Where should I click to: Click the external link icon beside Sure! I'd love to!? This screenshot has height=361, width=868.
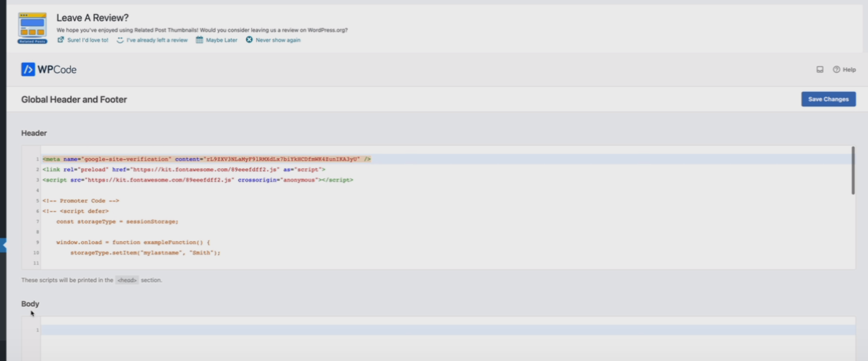(x=61, y=40)
